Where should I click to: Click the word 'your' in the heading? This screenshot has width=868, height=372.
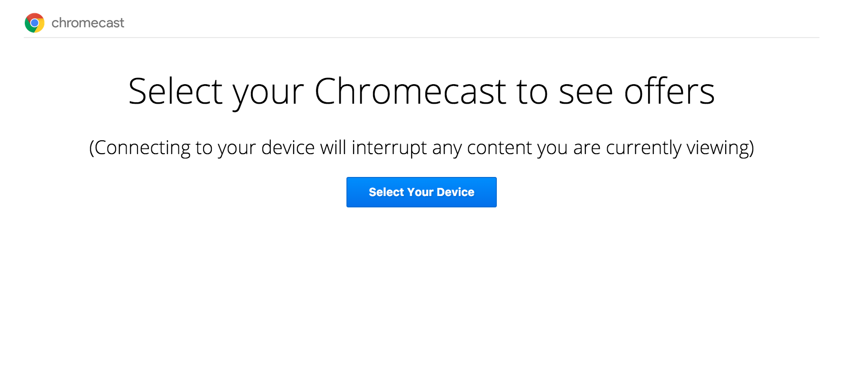[268, 95]
